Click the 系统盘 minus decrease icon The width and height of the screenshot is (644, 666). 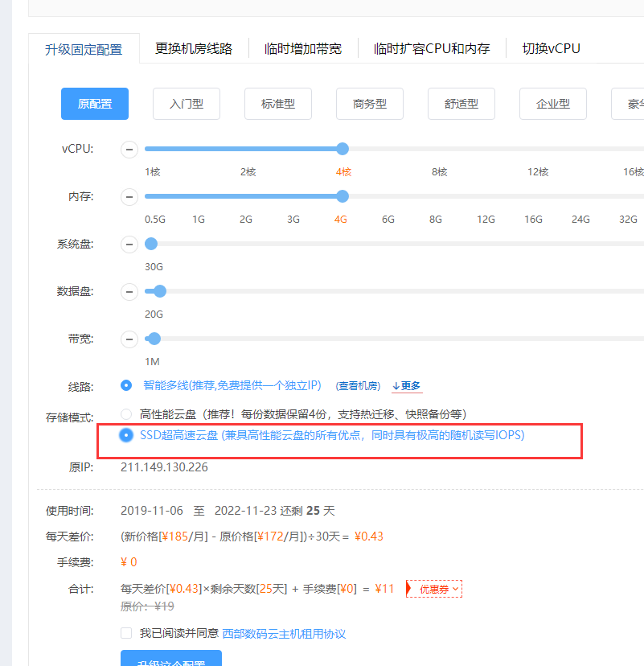click(129, 244)
